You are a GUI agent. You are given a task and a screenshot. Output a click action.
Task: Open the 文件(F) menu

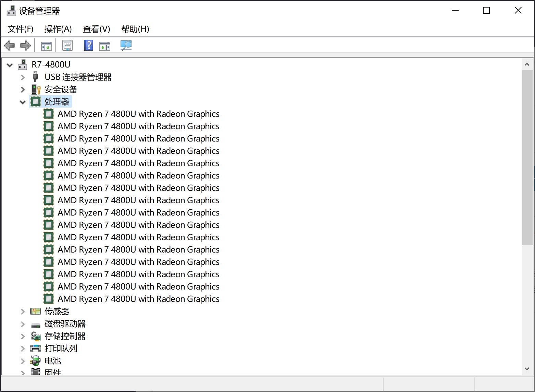pos(21,29)
